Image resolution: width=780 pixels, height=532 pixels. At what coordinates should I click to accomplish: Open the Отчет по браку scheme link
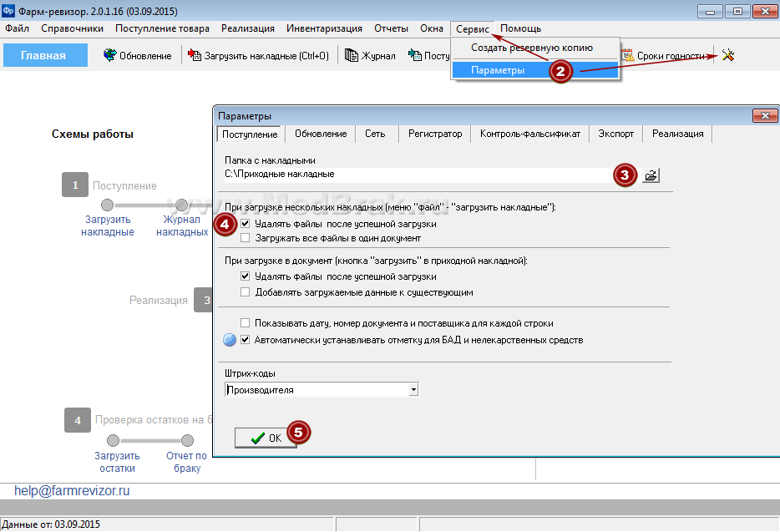pyautogui.click(x=186, y=462)
